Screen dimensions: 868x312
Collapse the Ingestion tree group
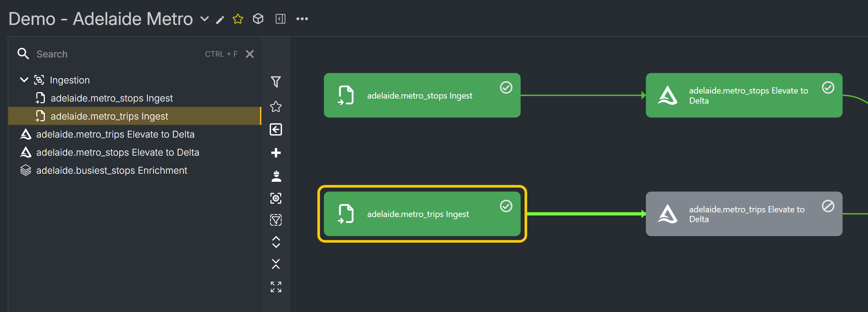tap(24, 80)
